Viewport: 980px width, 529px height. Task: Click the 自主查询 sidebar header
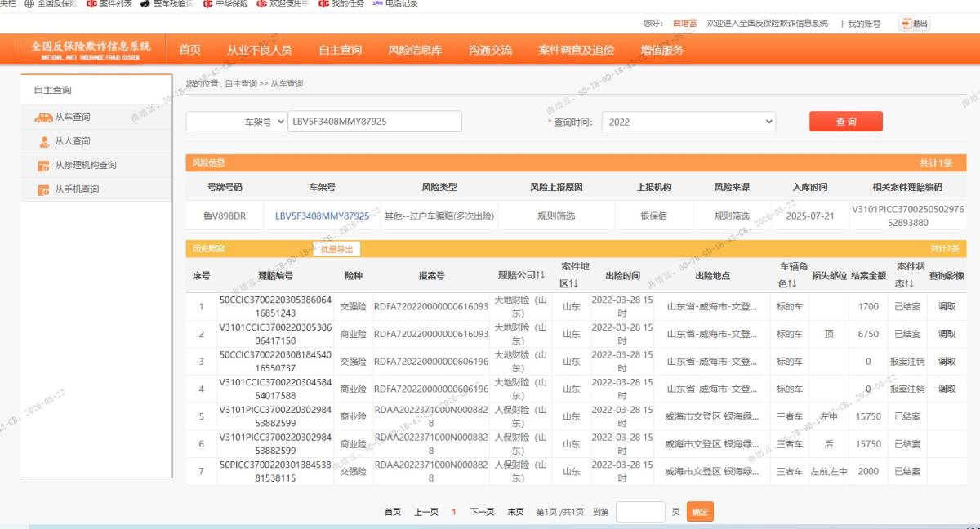tap(52, 90)
